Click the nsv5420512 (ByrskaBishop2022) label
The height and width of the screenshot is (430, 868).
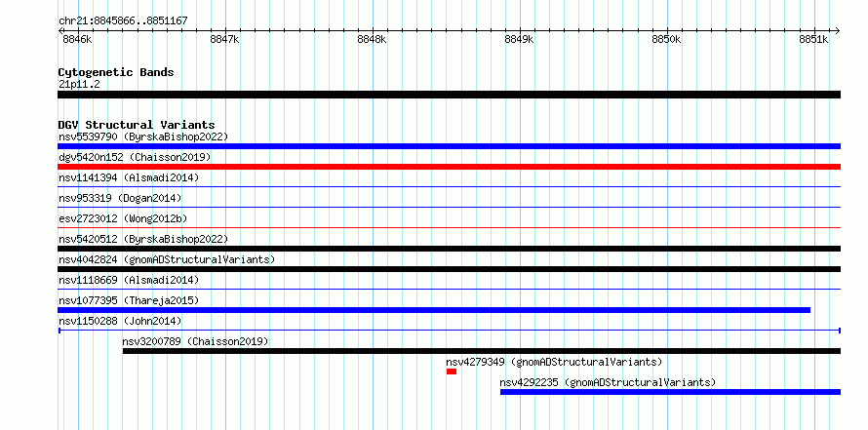tap(143, 239)
